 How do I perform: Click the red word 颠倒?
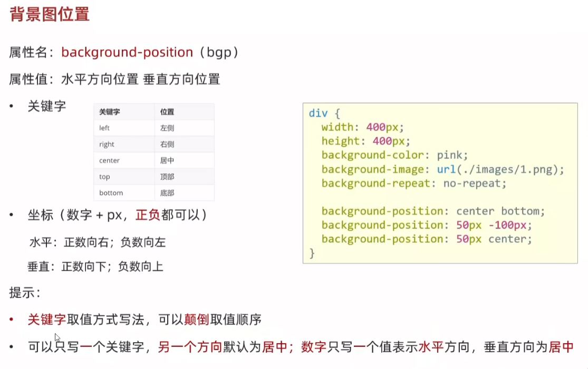197,319
